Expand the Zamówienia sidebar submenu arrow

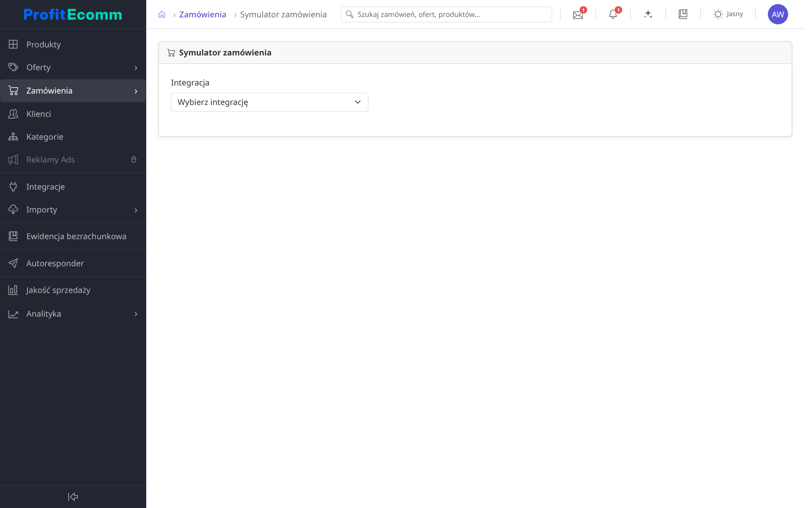tap(136, 91)
